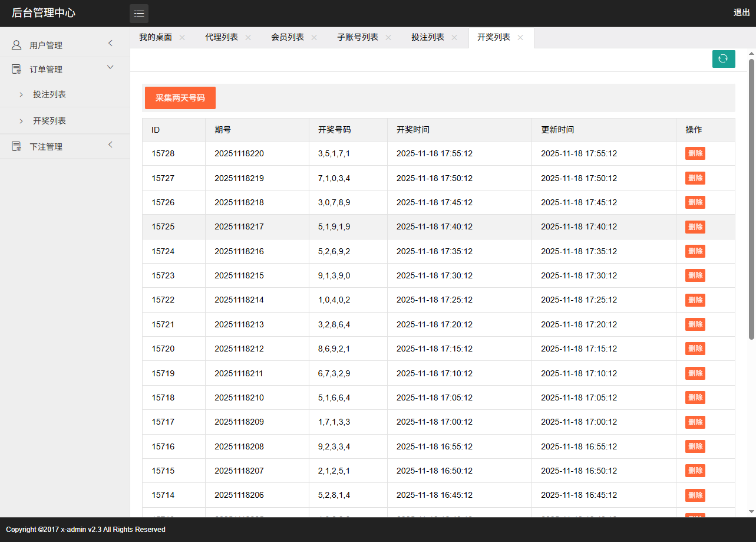The height and width of the screenshot is (542, 756).
Task: Click the green refresh icon
Action: pos(724,59)
